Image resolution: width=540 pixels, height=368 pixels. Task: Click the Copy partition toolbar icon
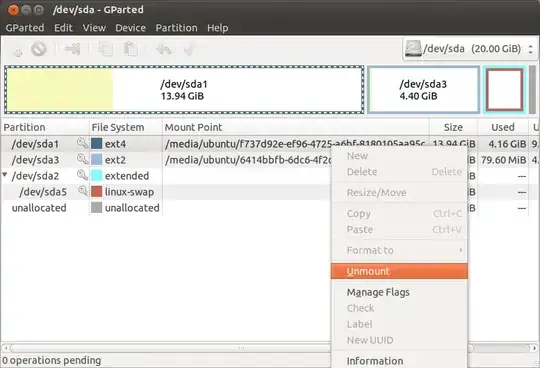(105, 49)
